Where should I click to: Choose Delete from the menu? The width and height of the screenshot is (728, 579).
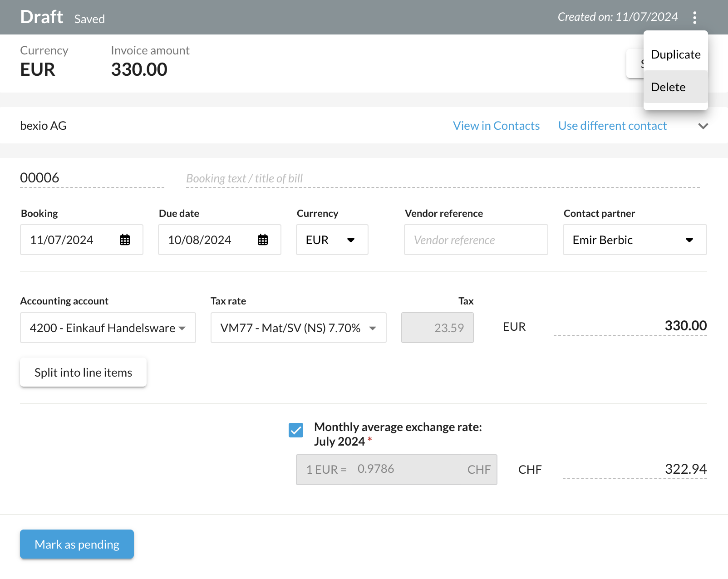(x=668, y=87)
